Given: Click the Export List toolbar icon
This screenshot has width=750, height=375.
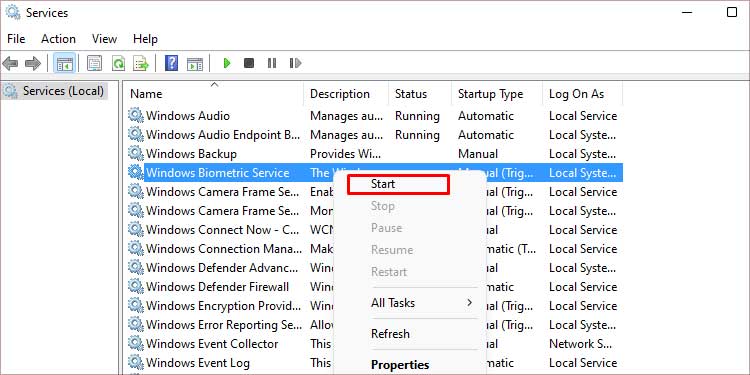Looking at the screenshot, I should tap(141, 63).
